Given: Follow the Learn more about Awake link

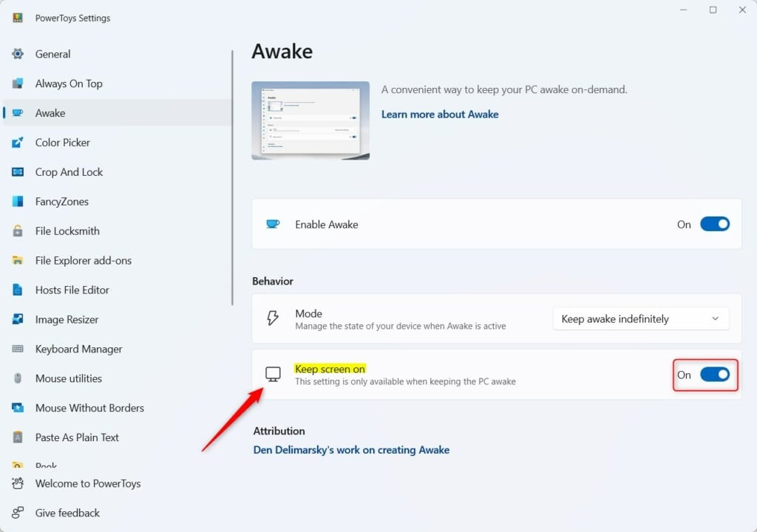Looking at the screenshot, I should pyautogui.click(x=440, y=115).
